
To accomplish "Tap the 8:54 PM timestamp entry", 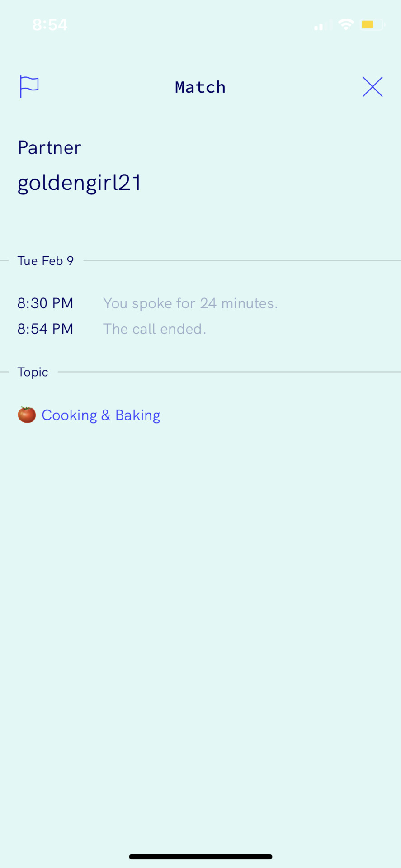I will tap(45, 329).
